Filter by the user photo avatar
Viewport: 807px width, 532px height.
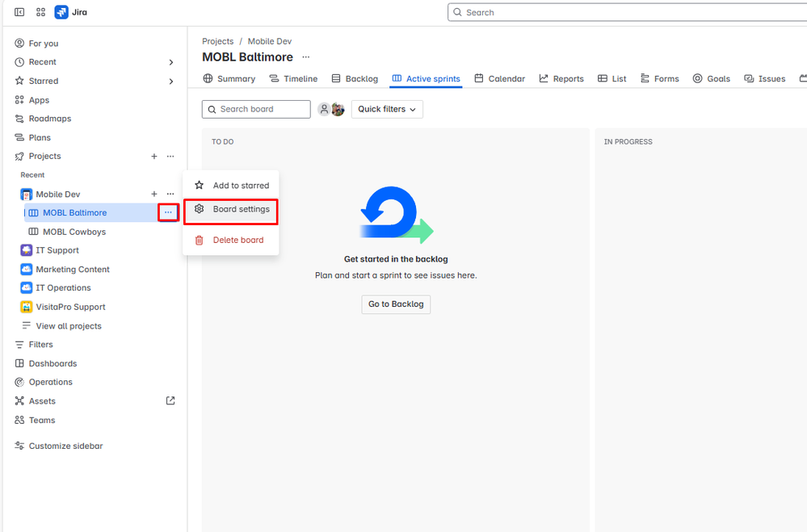[x=338, y=109]
